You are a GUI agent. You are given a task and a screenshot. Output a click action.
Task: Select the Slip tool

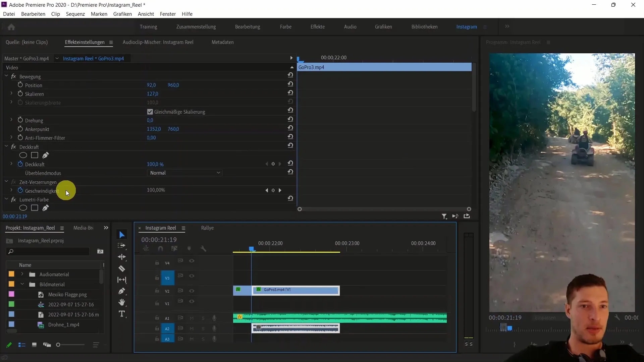coord(122,280)
